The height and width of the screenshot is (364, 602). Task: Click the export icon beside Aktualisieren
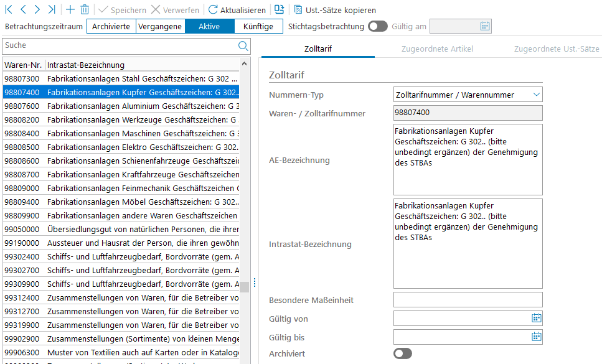279,10
